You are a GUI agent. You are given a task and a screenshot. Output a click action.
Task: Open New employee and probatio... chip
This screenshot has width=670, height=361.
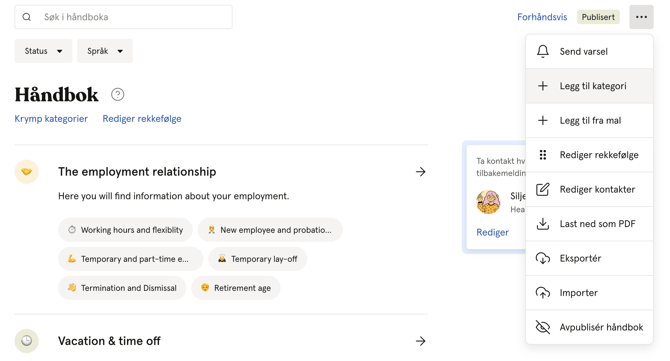pos(270,230)
